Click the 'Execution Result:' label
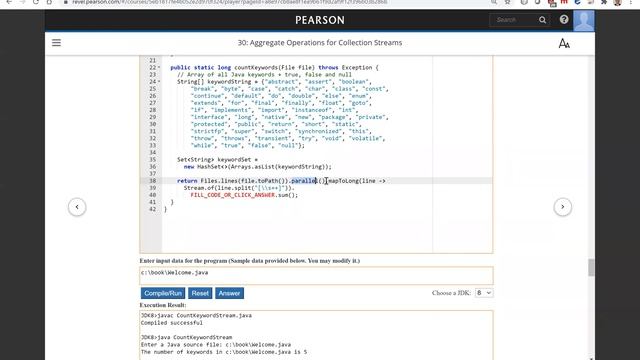 point(163,305)
